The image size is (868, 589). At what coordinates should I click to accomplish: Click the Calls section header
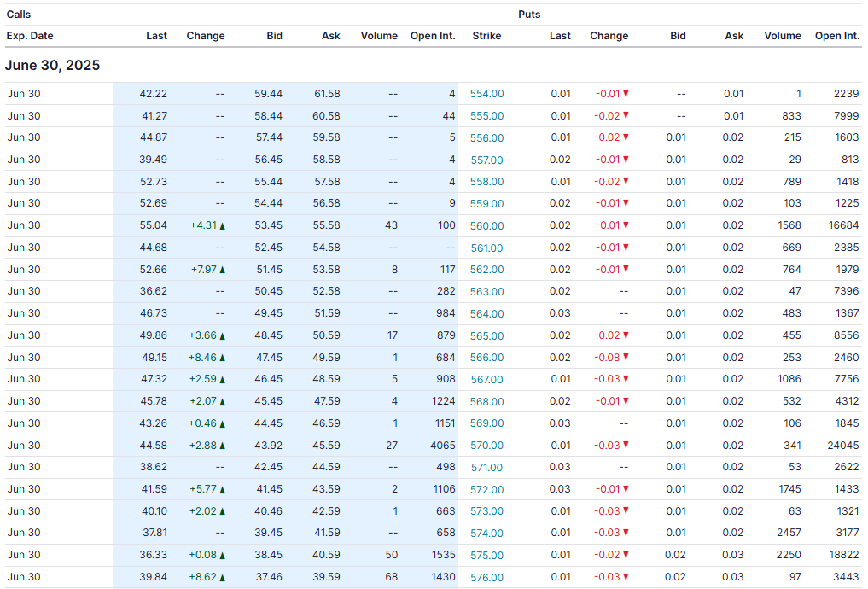click(x=19, y=15)
